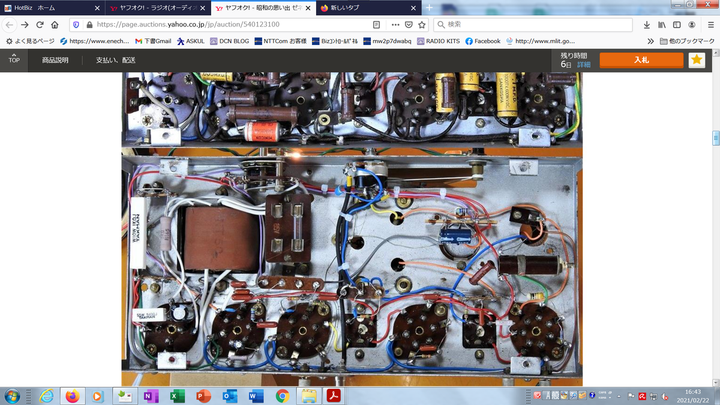Bookmark this page with the star icon
Image resolution: width=720 pixels, height=405 pixels.
coord(423,24)
